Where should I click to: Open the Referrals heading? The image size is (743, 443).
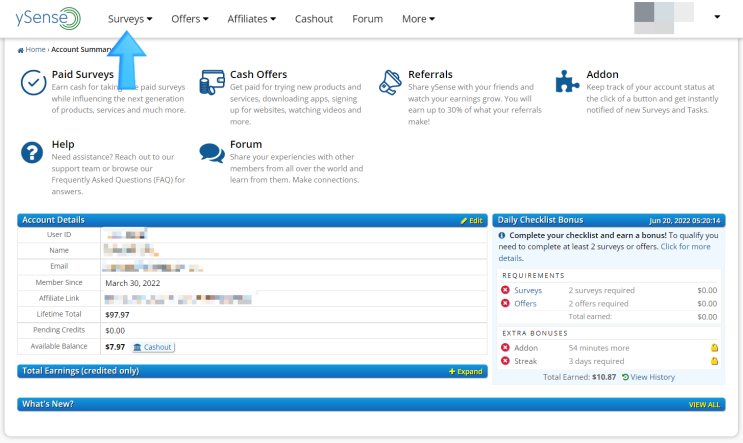[430, 74]
